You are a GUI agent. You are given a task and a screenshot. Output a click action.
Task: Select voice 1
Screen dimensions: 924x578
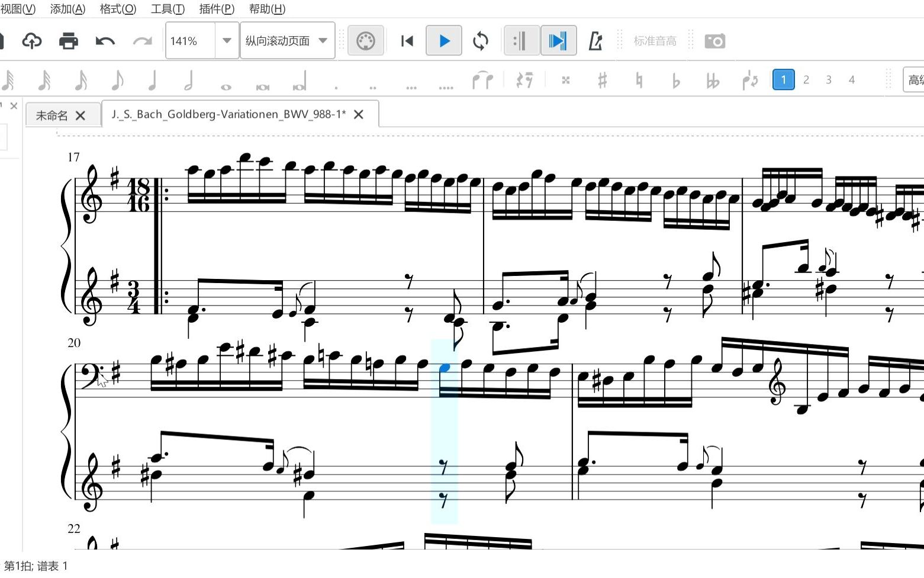[783, 79]
